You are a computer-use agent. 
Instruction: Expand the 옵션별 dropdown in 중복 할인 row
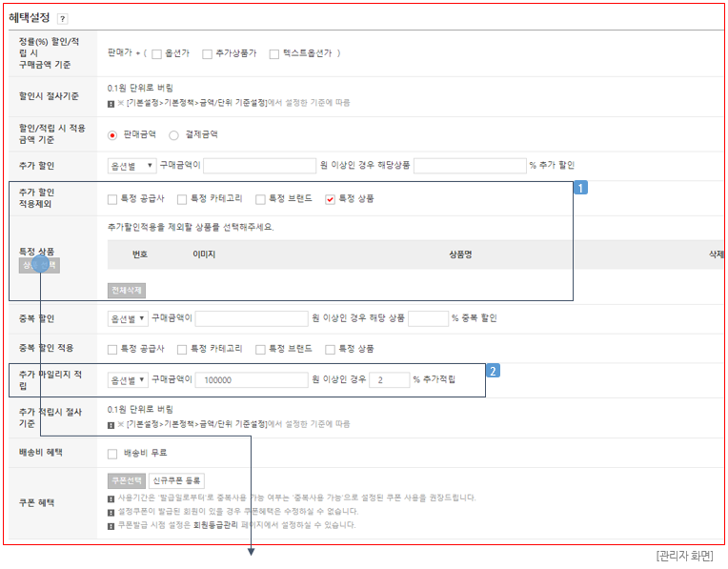[x=128, y=318]
